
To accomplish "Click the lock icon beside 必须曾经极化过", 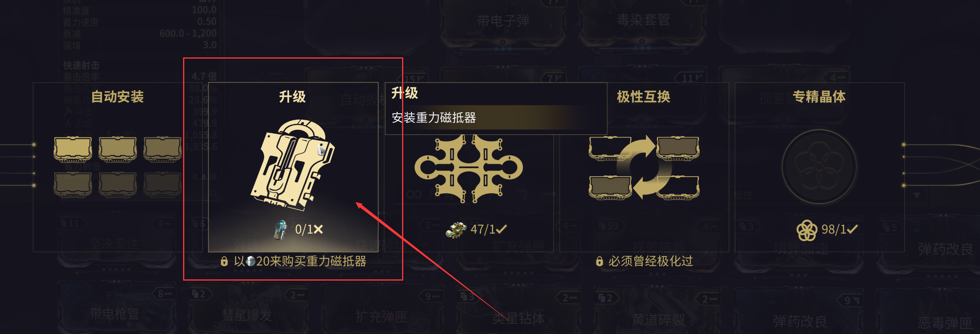I will 599,261.
